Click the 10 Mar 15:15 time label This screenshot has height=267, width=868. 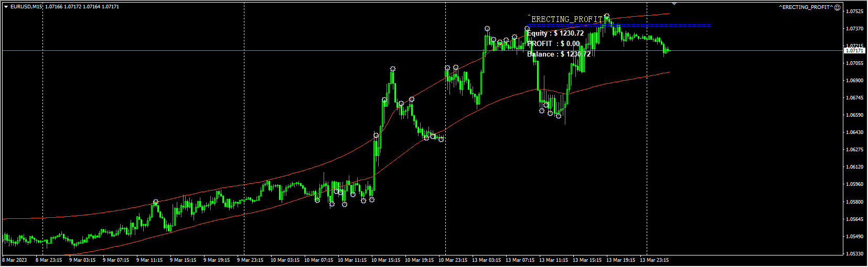click(386, 260)
